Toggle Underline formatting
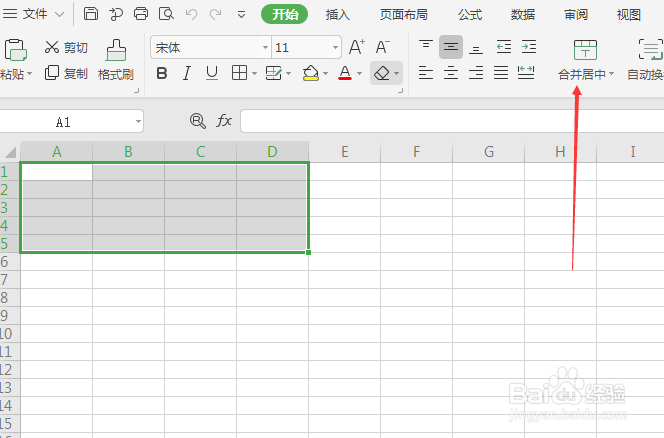The width and height of the screenshot is (664, 438). [x=212, y=73]
